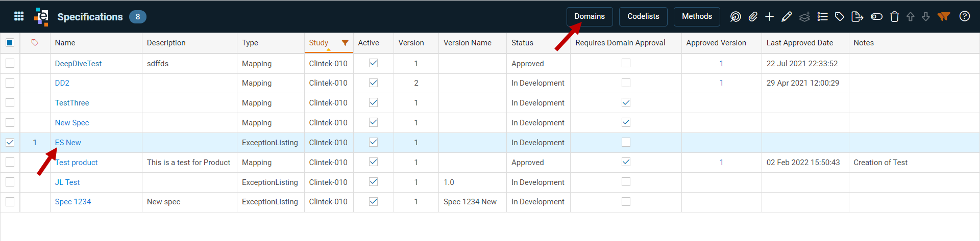Clear filters with orange funnel icon
This screenshot has height=241, width=980.
(944, 17)
